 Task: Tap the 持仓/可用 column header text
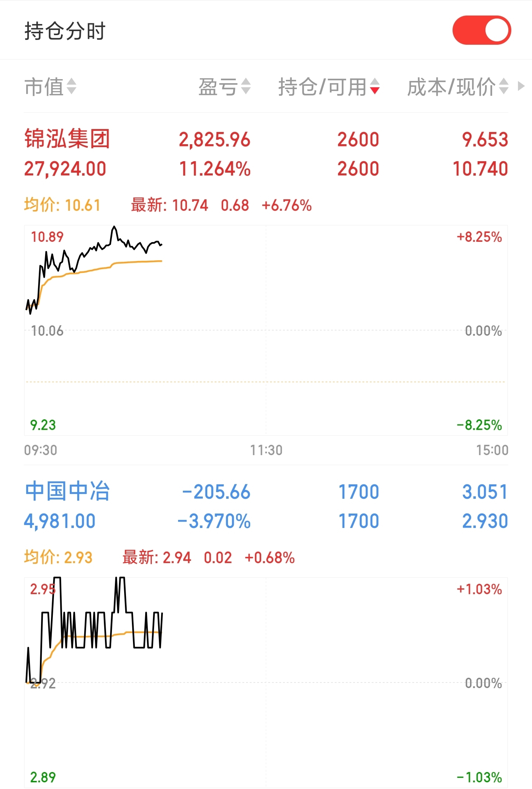point(322,87)
